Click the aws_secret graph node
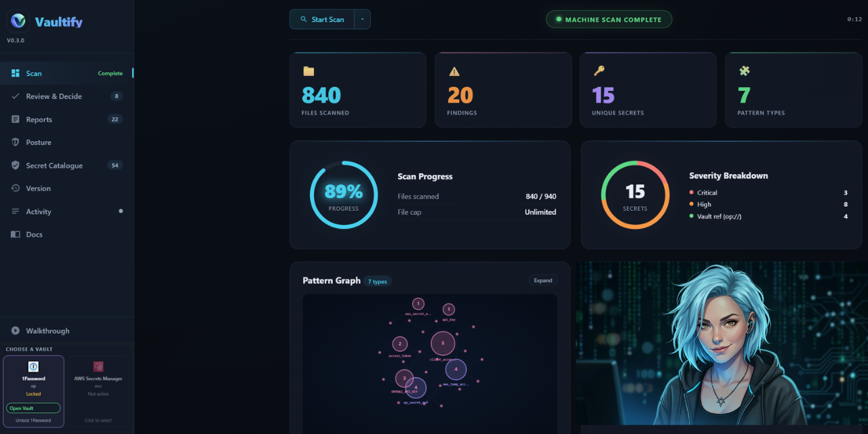The width and height of the screenshot is (868, 434). [418, 304]
